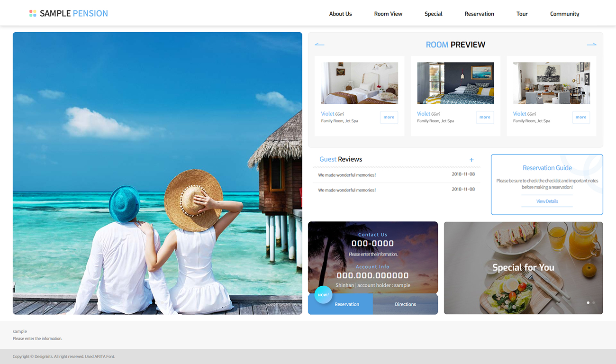Select the first Violet room thumbnail image
Image resolution: width=616 pixels, height=364 pixels.
[x=359, y=82]
